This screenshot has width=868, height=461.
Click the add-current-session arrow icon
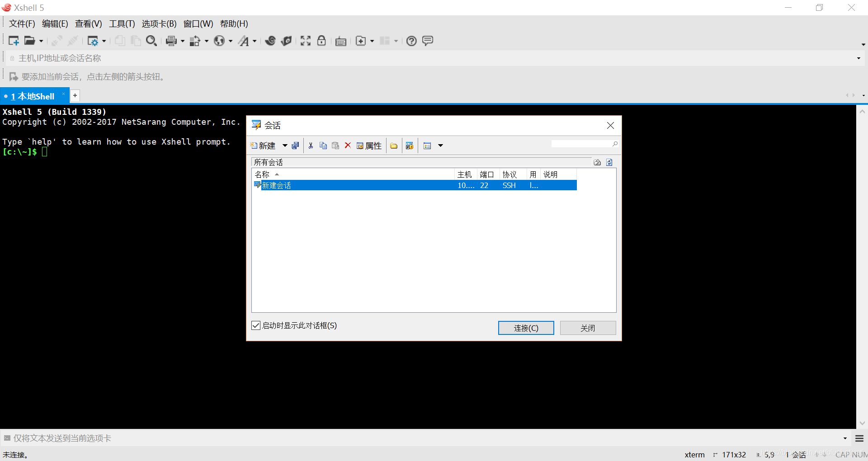coord(14,77)
